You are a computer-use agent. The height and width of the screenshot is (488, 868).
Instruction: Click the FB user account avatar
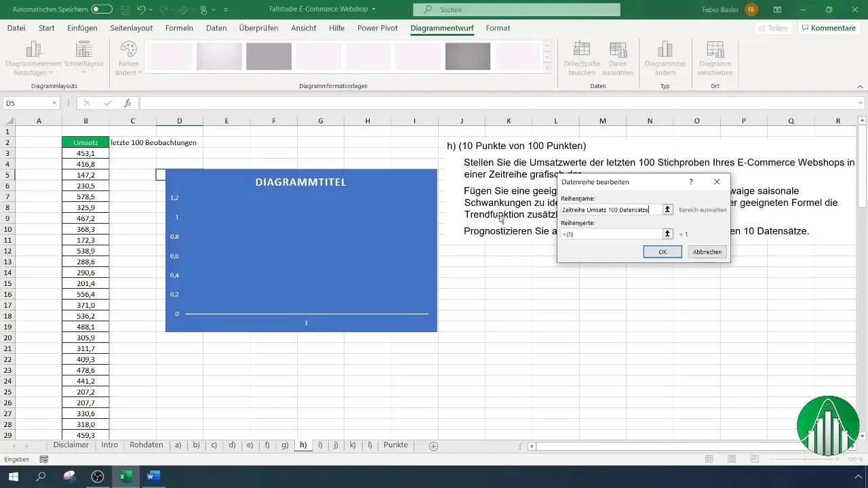click(x=751, y=9)
